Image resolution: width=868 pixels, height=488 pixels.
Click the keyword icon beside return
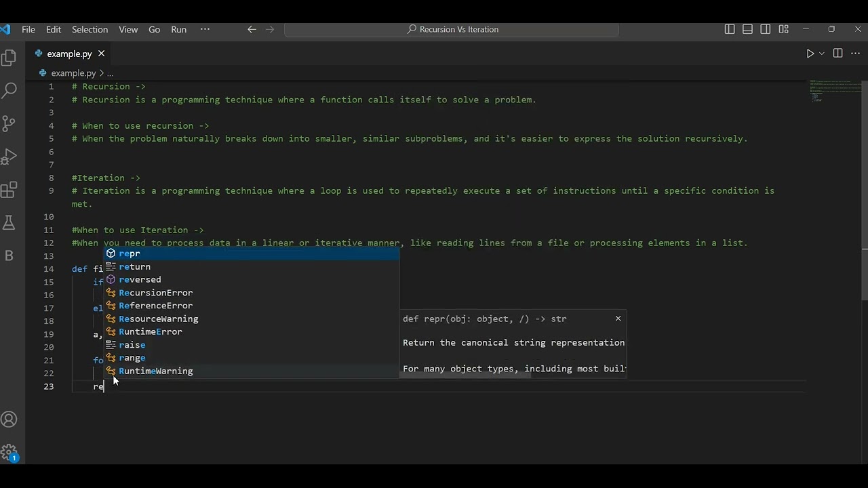tap(111, 266)
